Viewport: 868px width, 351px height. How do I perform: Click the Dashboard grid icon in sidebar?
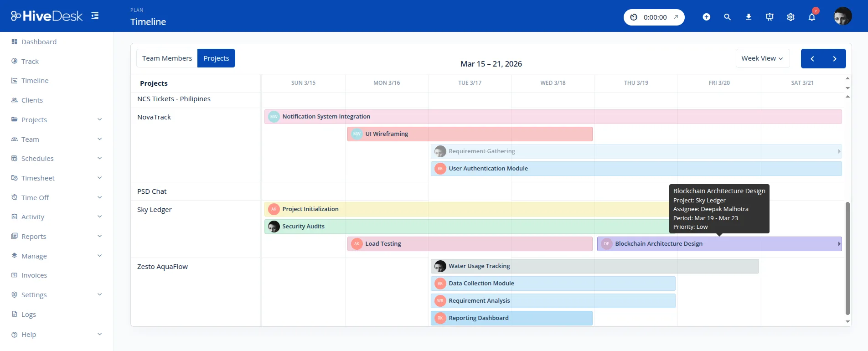click(14, 41)
